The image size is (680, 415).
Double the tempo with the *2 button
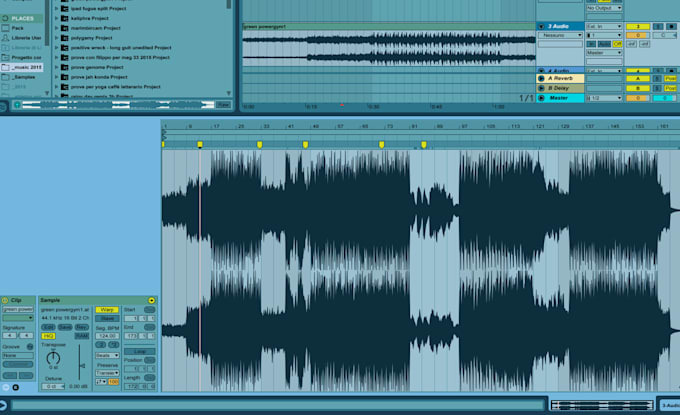pos(114,345)
